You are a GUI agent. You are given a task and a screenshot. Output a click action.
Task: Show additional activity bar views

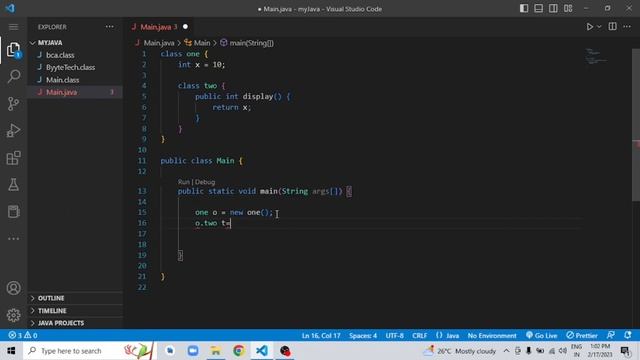point(13,239)
